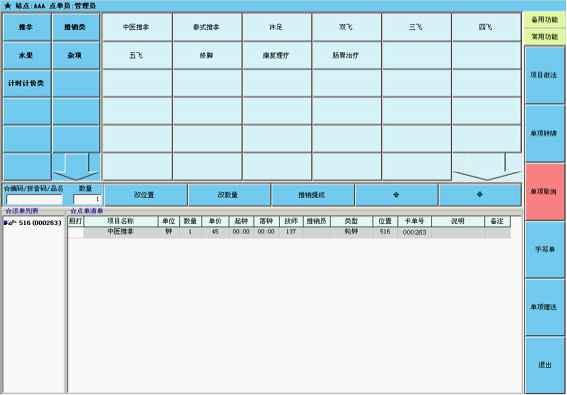
Task: Add 沐足 item
Action: tap(277, 27)
